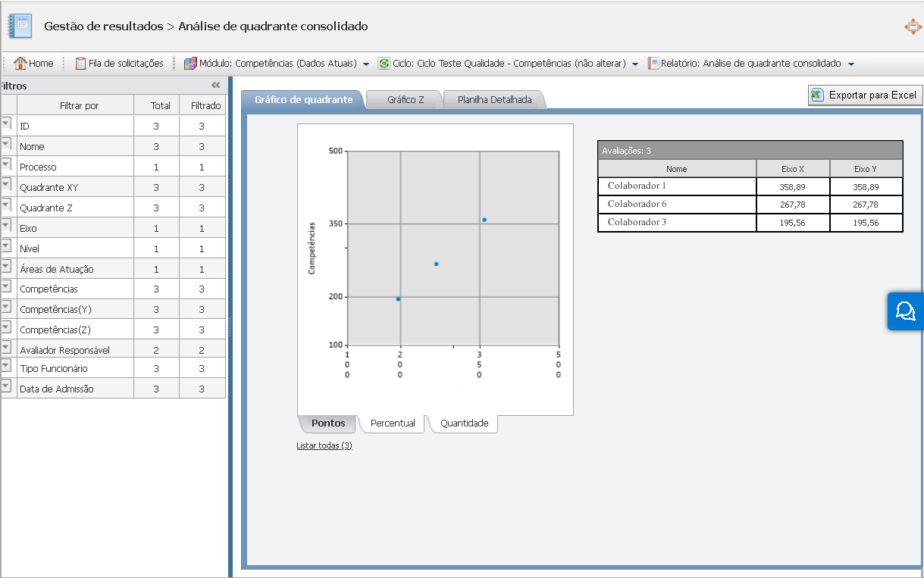Switch to the Gráfico Z tab

tap(406, 100)
